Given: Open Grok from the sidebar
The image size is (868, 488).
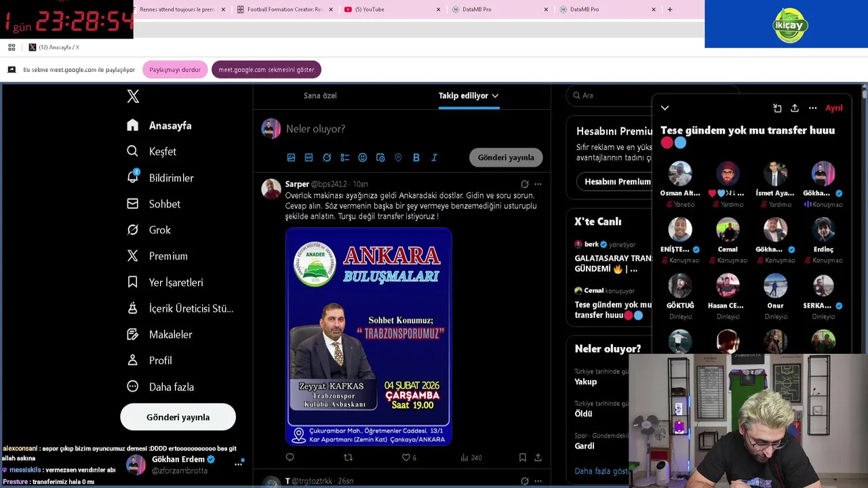Looking at the screenshot, I should pyautogui.click(x=149, y=230).
